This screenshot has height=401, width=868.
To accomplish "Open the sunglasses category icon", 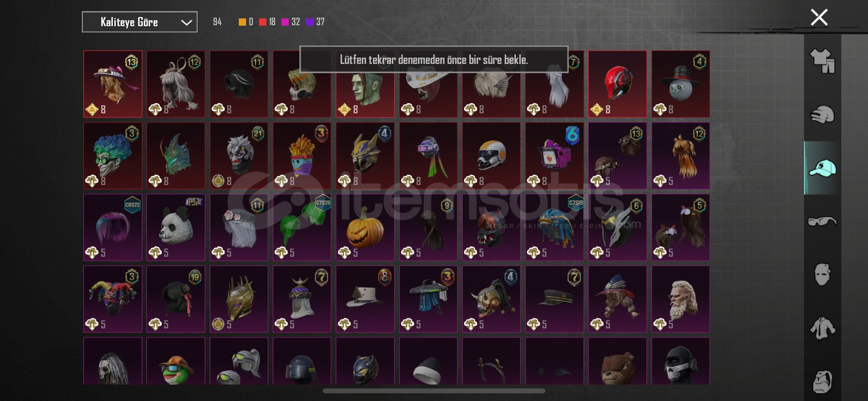I will 822,221.
